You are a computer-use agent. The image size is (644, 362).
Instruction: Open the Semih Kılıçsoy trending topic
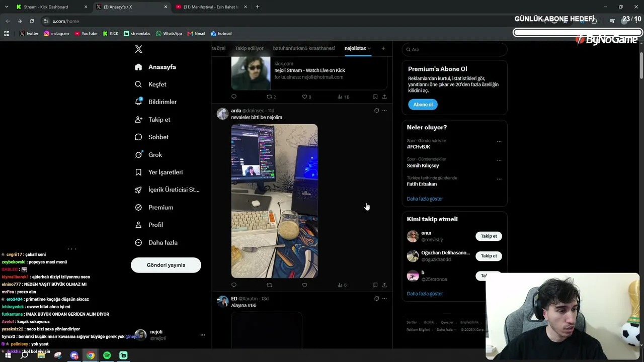click(x=423, y=165)
